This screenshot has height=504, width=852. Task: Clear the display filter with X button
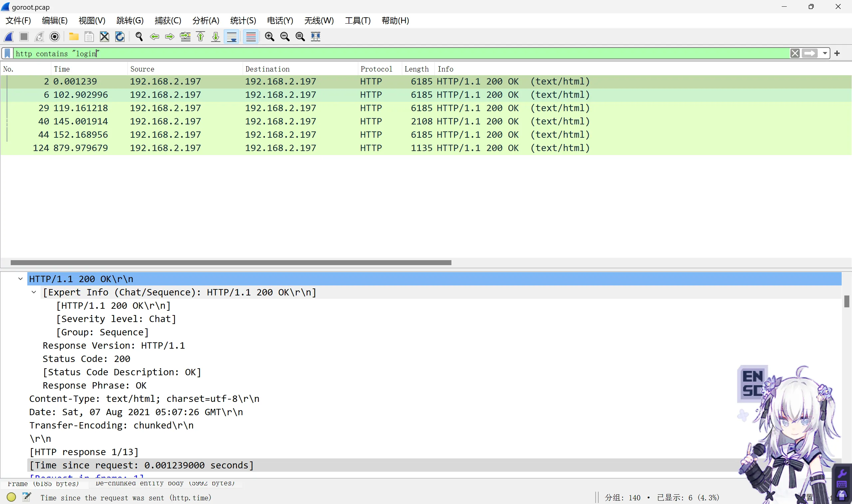point(795,53)
